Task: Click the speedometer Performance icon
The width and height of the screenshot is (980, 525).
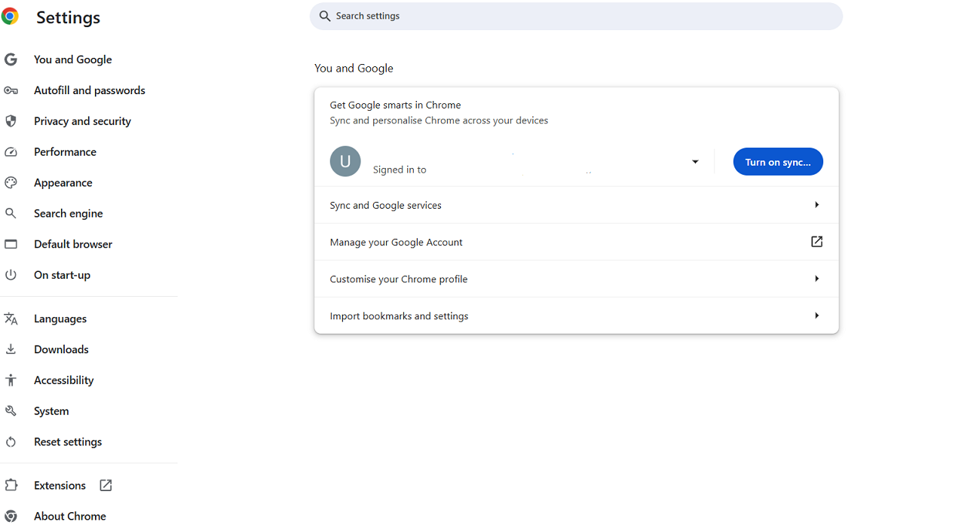Action: coord(11,152)
